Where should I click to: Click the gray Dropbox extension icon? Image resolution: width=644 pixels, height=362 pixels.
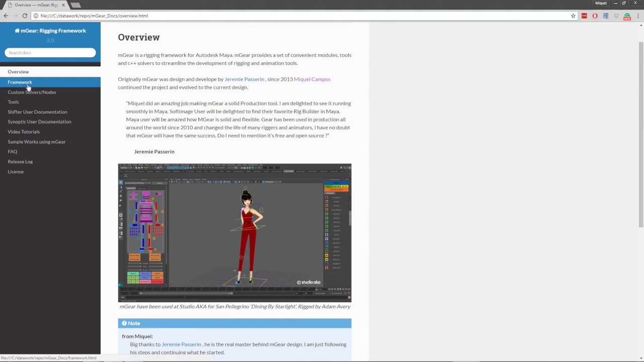click(616, 16)
